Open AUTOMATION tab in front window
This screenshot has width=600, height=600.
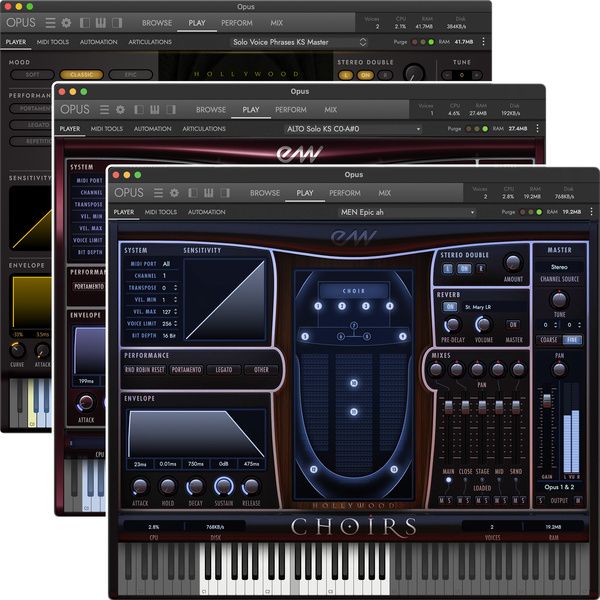click(x=207, y=212)
